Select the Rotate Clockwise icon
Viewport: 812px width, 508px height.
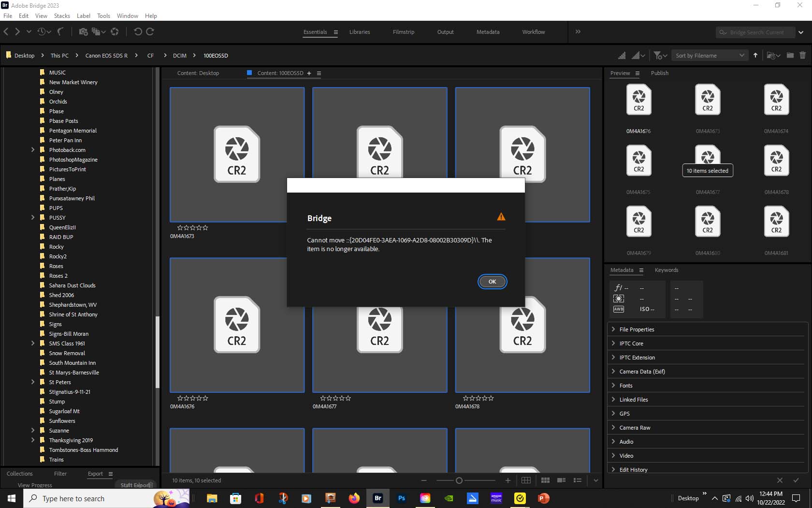pos(150,32)
